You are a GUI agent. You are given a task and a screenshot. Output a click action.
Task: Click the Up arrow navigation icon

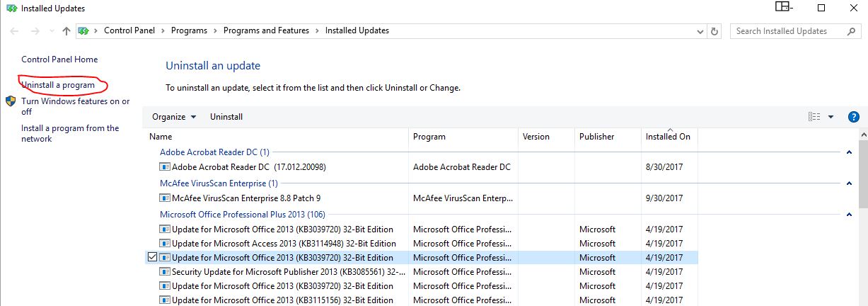click(66, 31)
